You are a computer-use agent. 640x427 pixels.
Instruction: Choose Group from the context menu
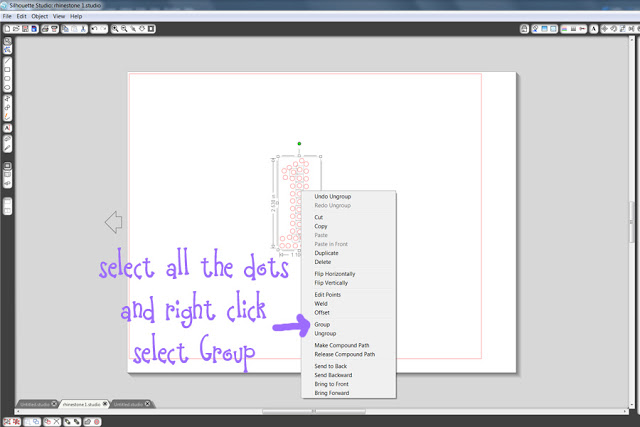pyautogui.click(x=322, y=325)
